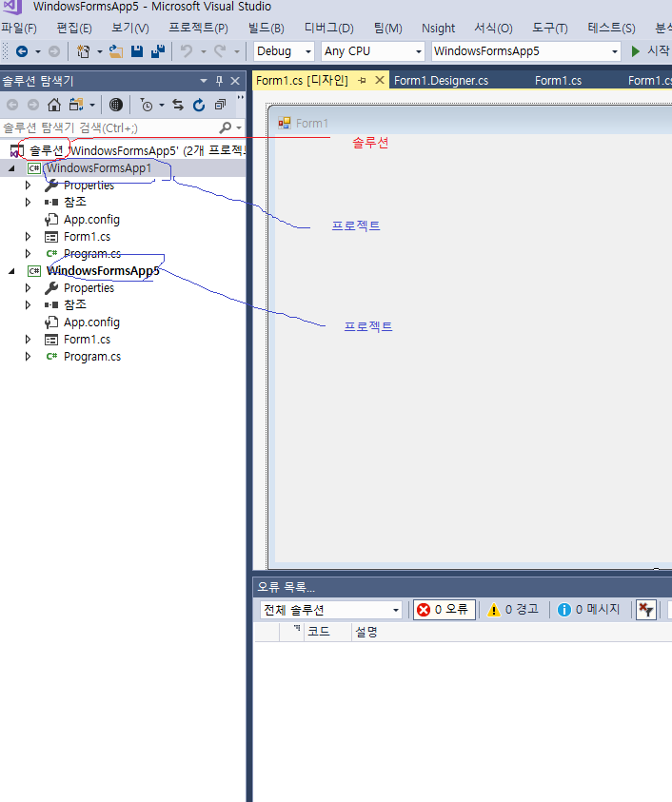Click the magnifier search icon in Solution Explorer
This screenshot has height=802, width=672.
[225, 127]
